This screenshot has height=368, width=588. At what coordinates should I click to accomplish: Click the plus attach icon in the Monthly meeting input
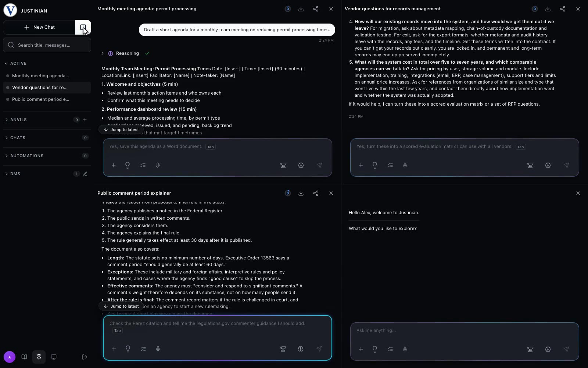(114, 165)
